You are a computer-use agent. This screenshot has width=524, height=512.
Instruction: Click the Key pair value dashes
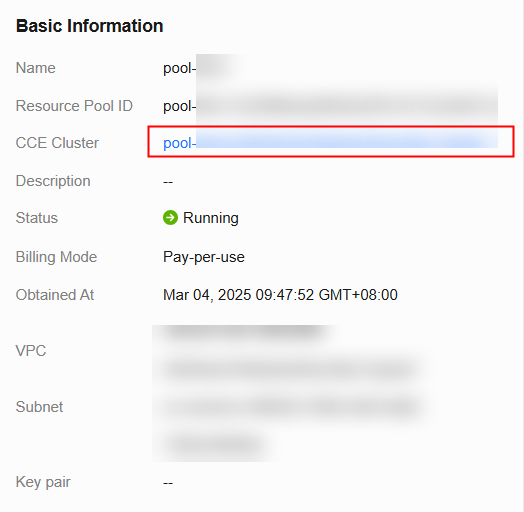(x=168, y=483)
